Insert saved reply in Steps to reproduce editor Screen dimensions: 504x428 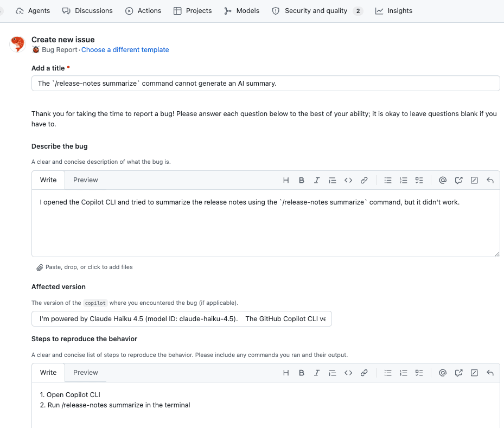click(x=490, y=373)
